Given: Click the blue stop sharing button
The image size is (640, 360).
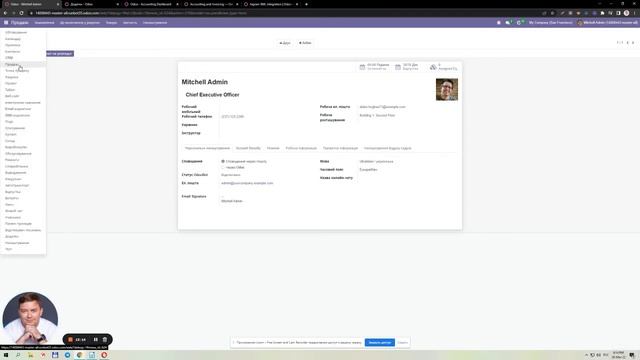Looking at the screenshot, I should tap(380, 342).
